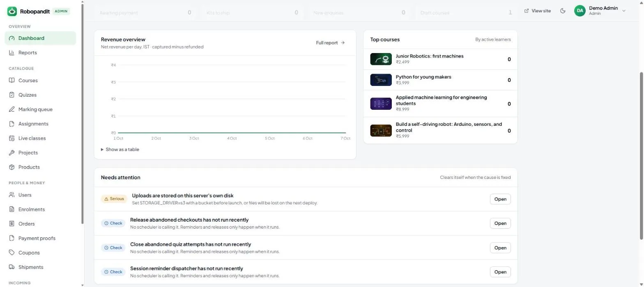Open Assignments in the sidebar
Image resolution: width=644 pixels, height=287 pixels.
(40, 124)
